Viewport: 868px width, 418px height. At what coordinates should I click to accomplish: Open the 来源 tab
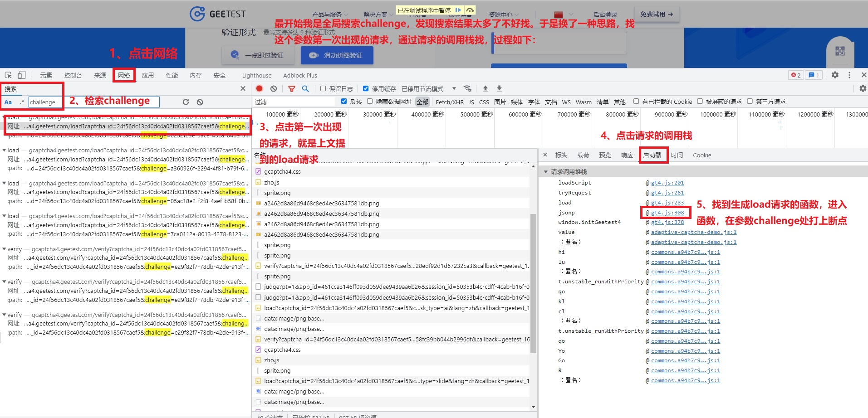click(x=100, y=75)
